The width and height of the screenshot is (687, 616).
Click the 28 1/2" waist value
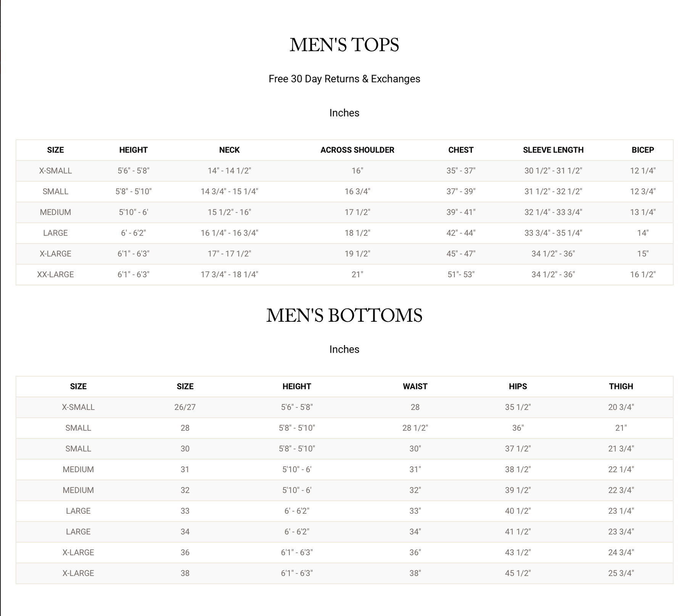pos(415,428)
